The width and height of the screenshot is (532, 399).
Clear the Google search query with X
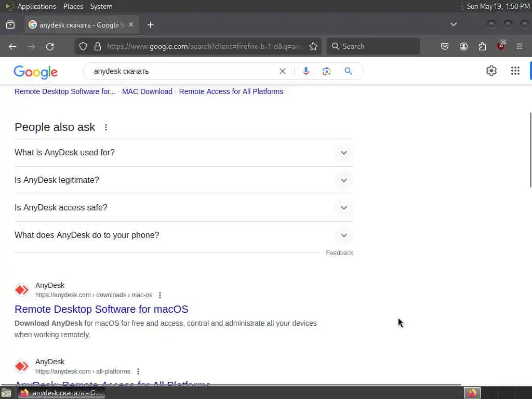coord(282,71)
